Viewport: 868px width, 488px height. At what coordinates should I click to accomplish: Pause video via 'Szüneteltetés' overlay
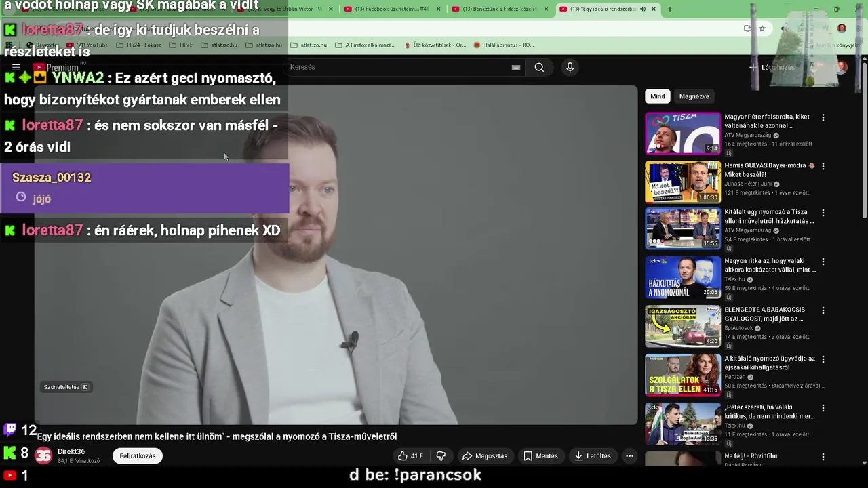66,387
